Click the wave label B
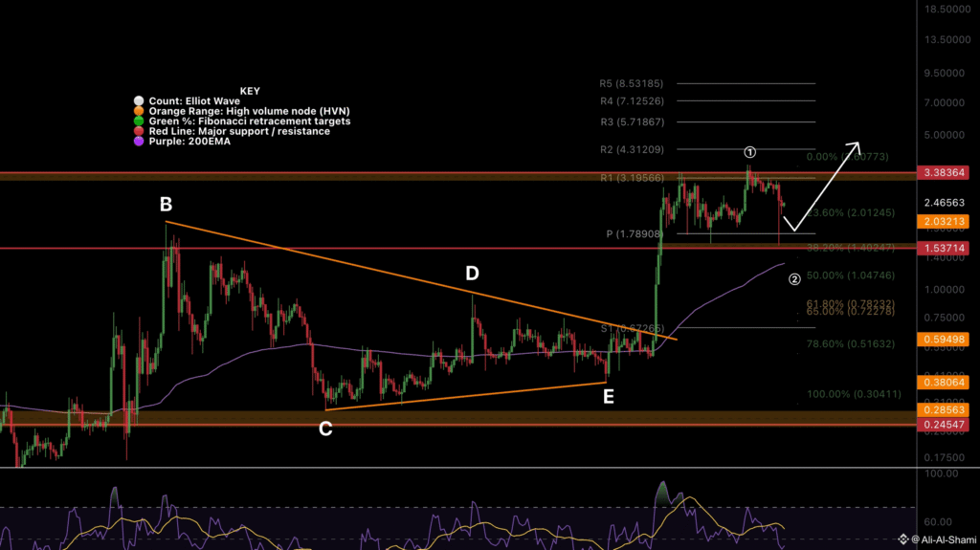 [x=166, y=204]
